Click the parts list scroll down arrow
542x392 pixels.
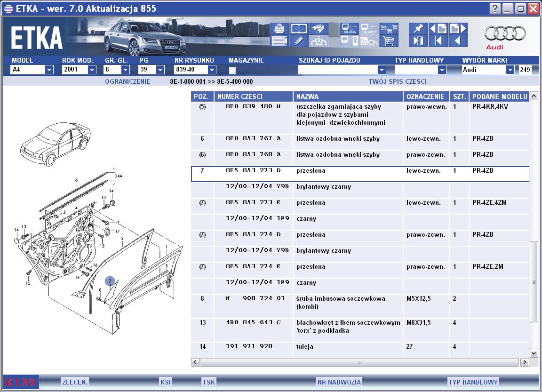tap(534, 353)
